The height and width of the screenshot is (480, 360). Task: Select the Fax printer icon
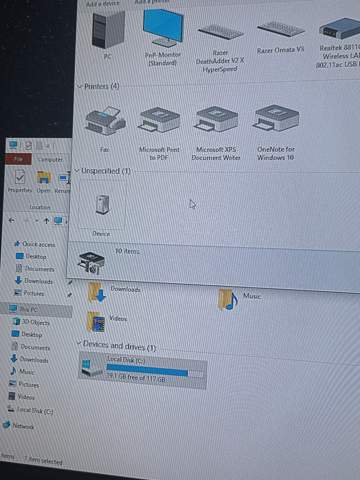tap(105, 129)
